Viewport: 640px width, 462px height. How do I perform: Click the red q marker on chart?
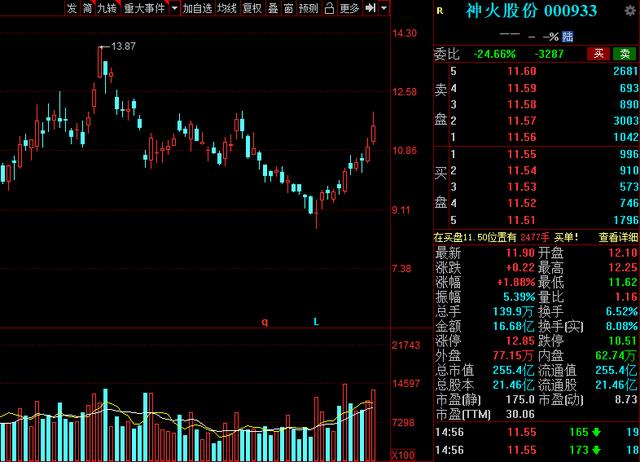pyautogui.click(x=265, y=322)
